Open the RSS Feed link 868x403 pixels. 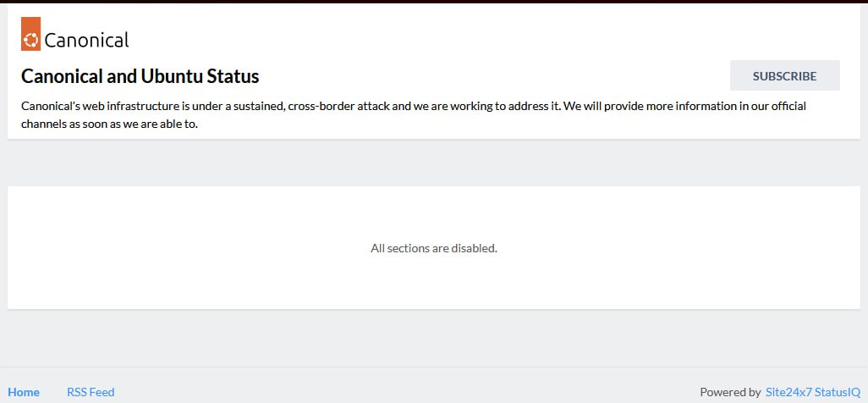pos(91,392)
